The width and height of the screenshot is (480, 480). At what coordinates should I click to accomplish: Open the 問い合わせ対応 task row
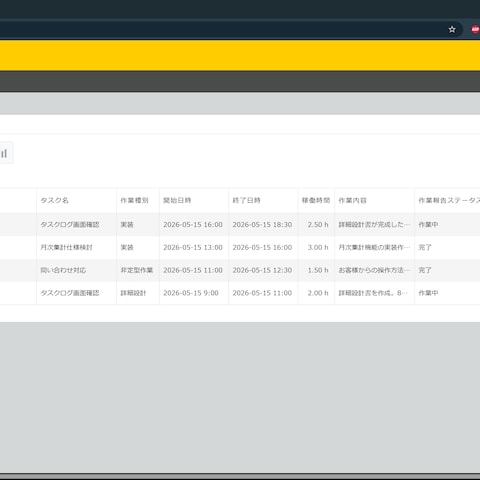pos(240,270)
